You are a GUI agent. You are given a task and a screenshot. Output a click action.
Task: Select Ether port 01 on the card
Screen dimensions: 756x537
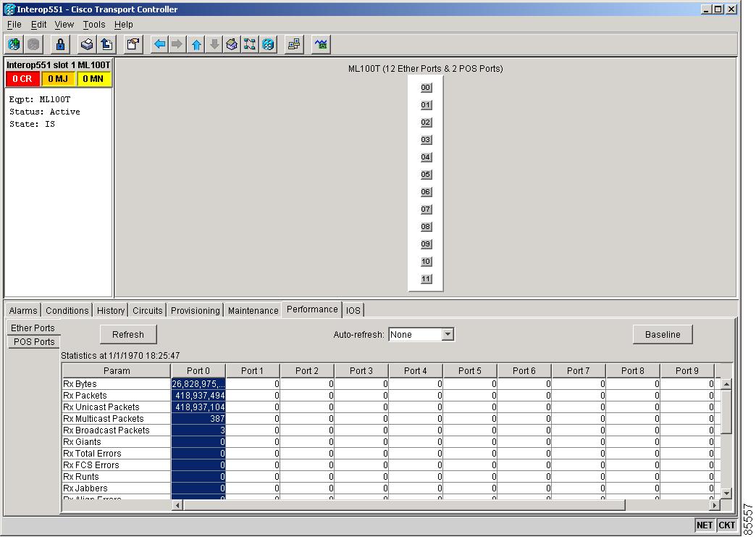[426, 104]
